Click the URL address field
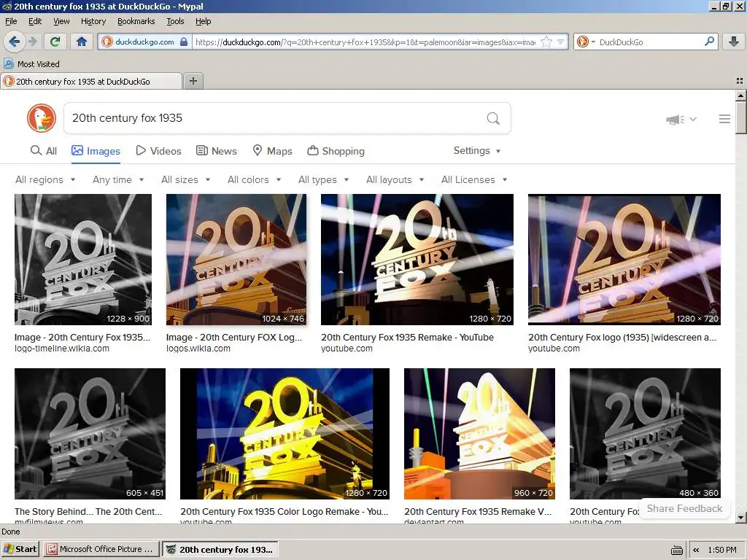Screen dimensions: 747x560 365,42
